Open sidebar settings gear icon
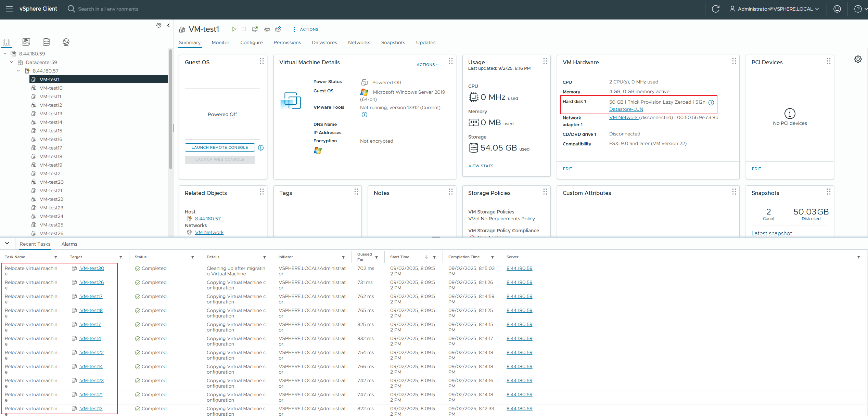The width and height of the screenshot is (868, 416). point(159,25)
